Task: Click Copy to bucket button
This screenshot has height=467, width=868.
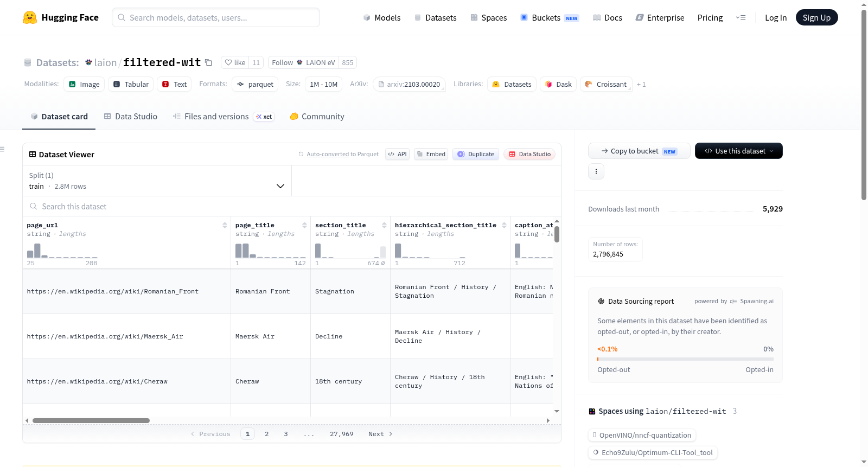Action: 639,151
